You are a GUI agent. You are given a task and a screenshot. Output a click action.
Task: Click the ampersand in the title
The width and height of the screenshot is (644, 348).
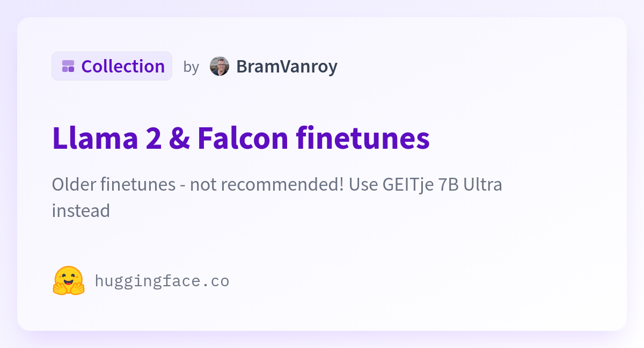178,138
